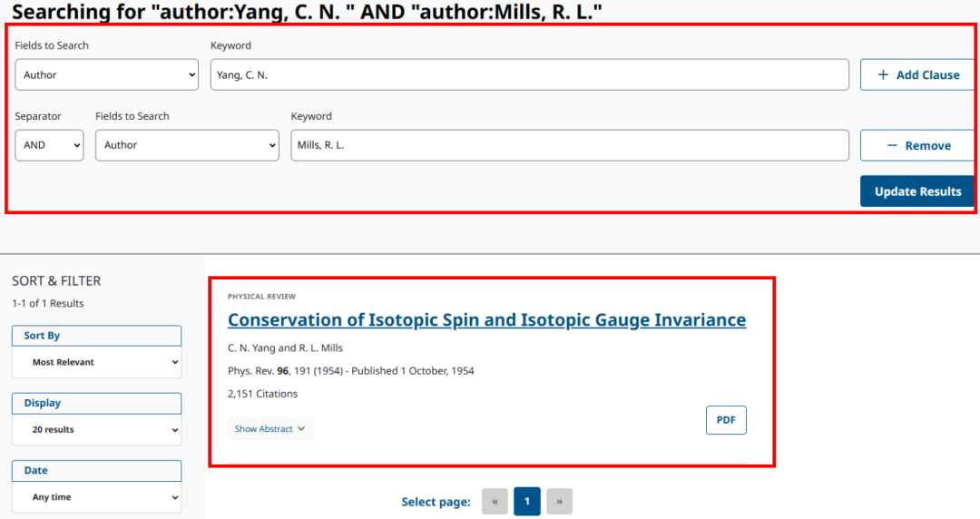Select page 1 in pagination
980x519 pixels.
pyautogui.click(x=527, y=502)
